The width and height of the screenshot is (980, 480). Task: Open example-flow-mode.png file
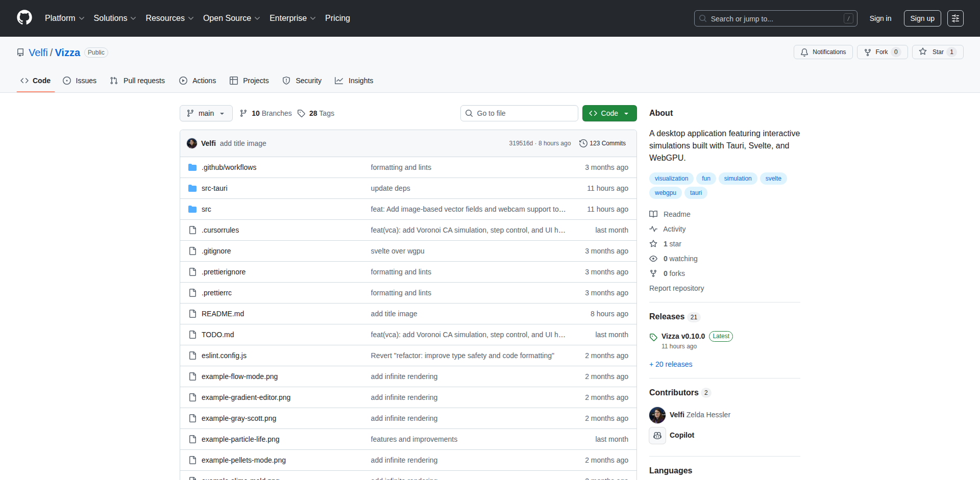tap(239, 376)
